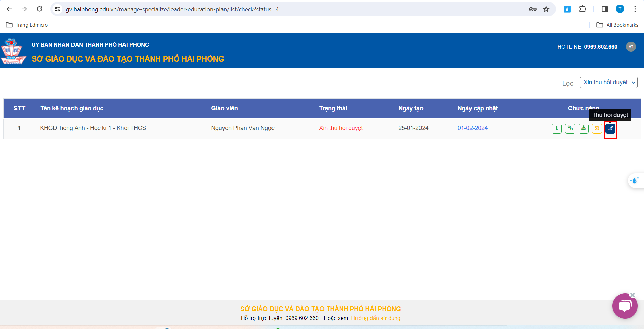
Task: Open the Chrome three-dot menu
Action: coord(635,9)
